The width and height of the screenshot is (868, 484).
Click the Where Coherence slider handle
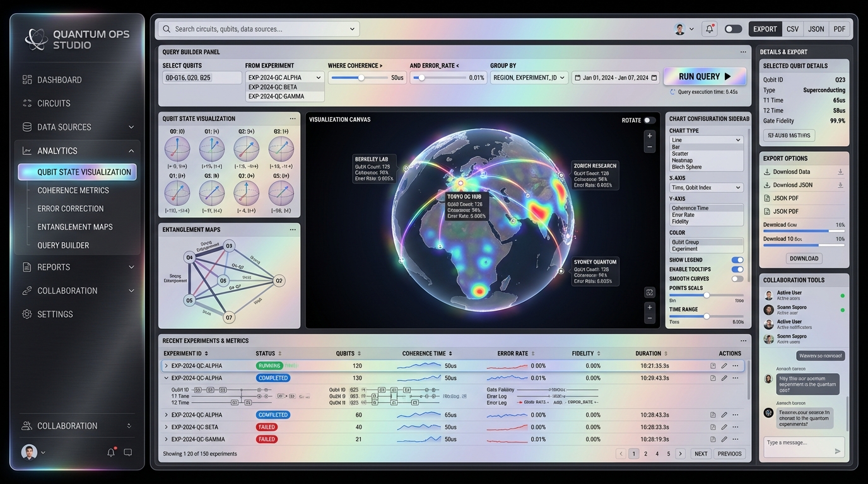(361, 78)
